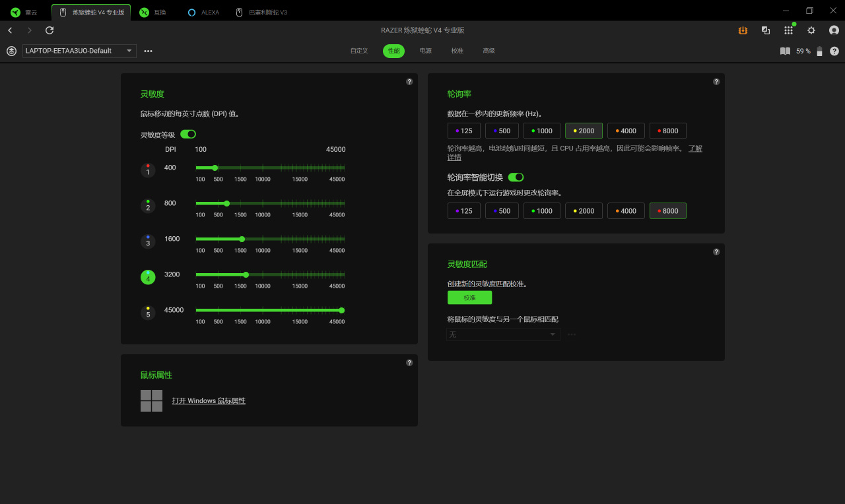
Task: Open the user guide book icon
Action: tap(785, 51)
